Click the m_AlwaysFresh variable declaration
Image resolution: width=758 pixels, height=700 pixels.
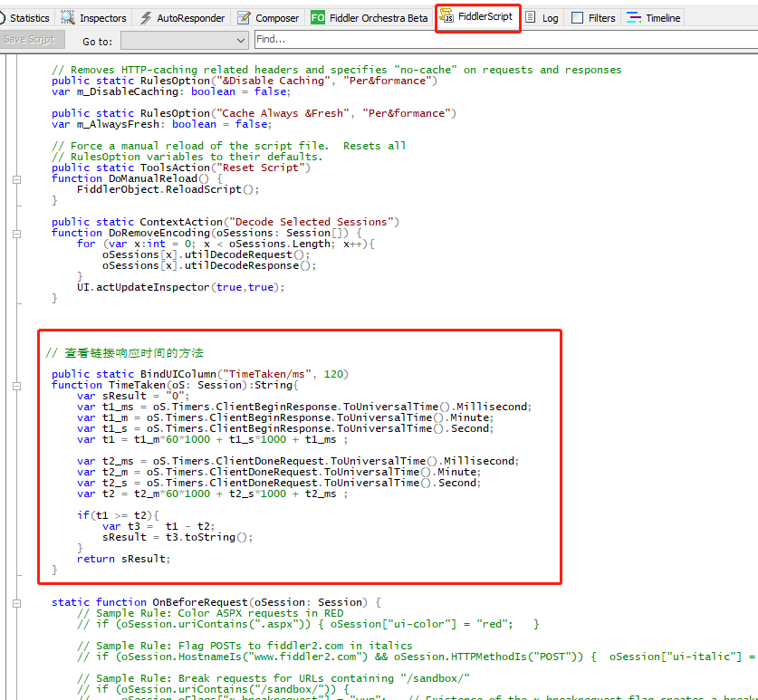(161, 124)
